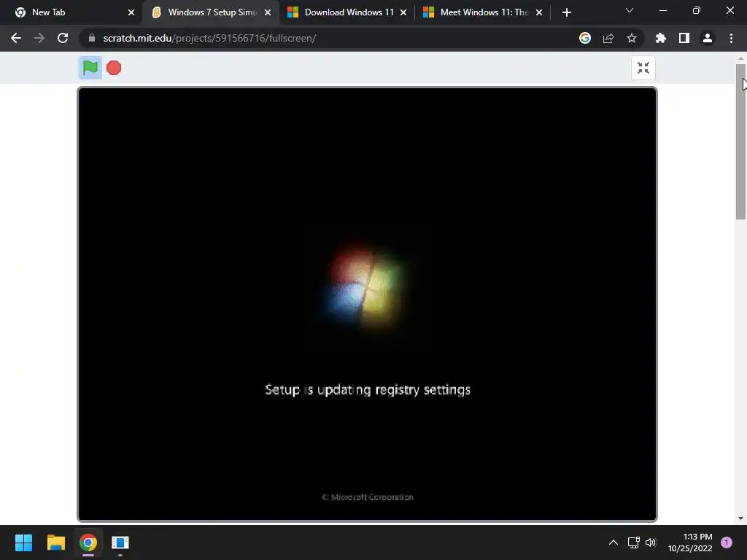Open the clock and calendar

click(x=690, y=542)
